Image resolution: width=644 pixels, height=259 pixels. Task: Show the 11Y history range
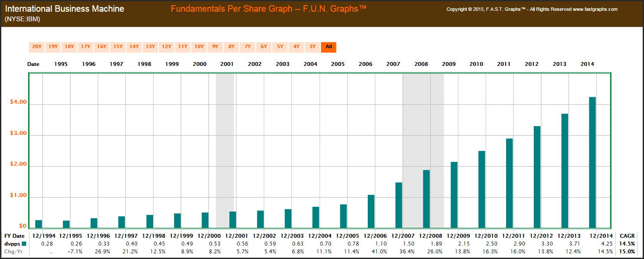(x=183, y=47)
